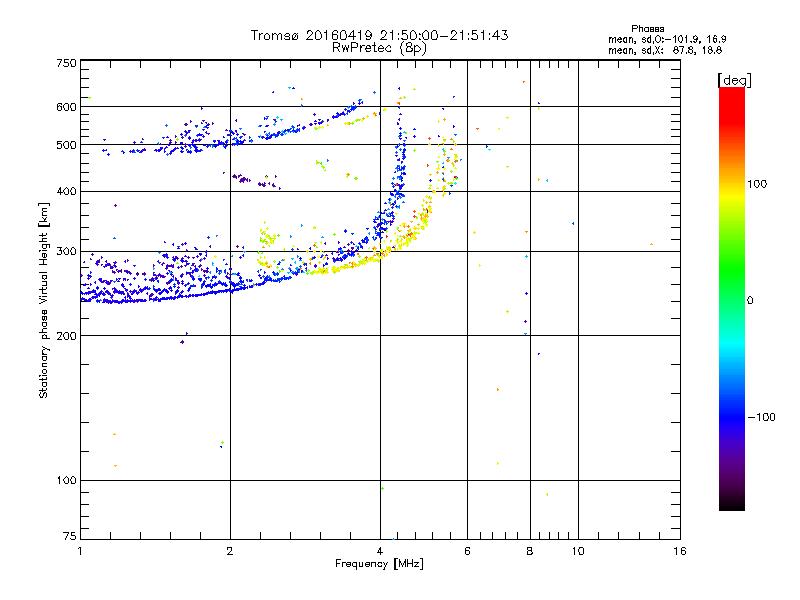Click the y-axis '750' tick label
Viewport: 800px width, 600px height.
[x=66, y=63]
